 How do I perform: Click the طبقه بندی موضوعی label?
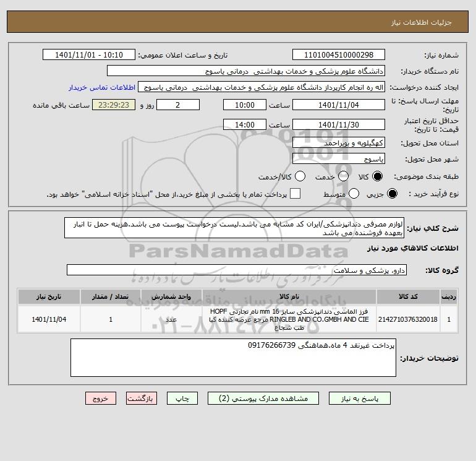[426, 176]
